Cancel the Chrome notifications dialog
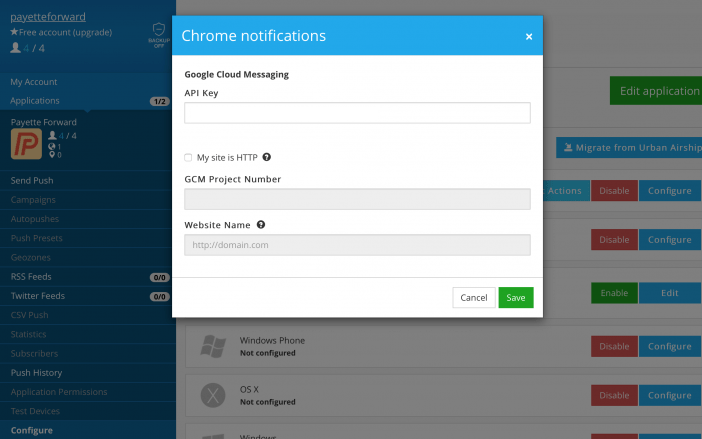The height and width of the screenshot is (439, 702). tap(474, 298)
